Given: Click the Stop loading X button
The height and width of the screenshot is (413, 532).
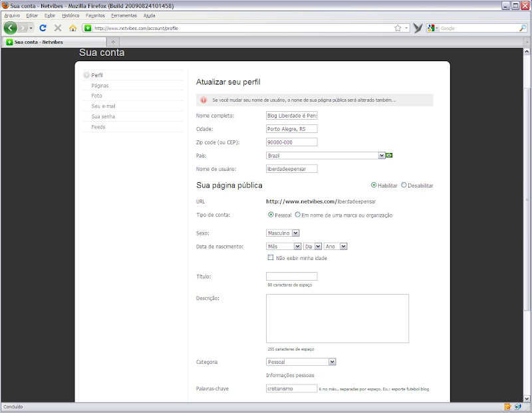Looking at the screenshot, I should point(58,28).
